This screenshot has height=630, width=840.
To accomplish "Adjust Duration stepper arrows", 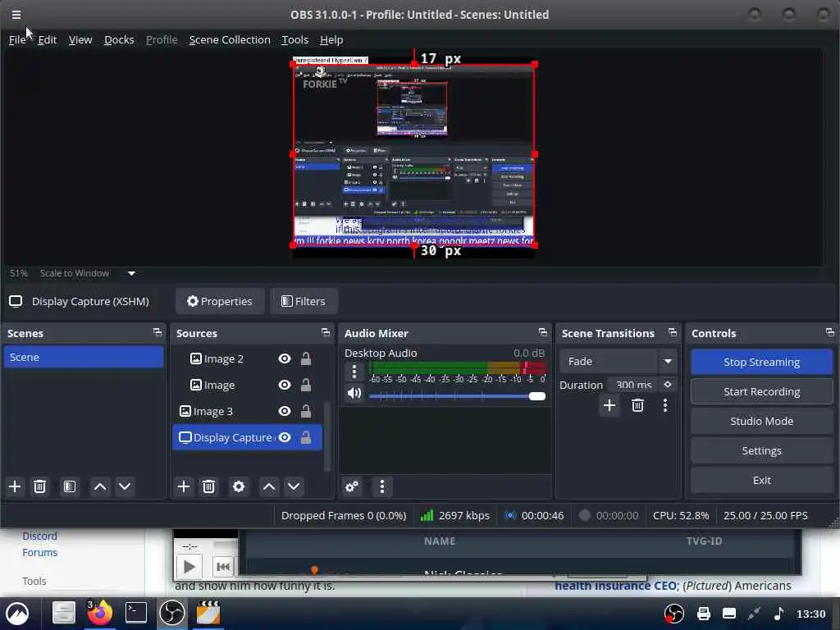I will (668, 385).
